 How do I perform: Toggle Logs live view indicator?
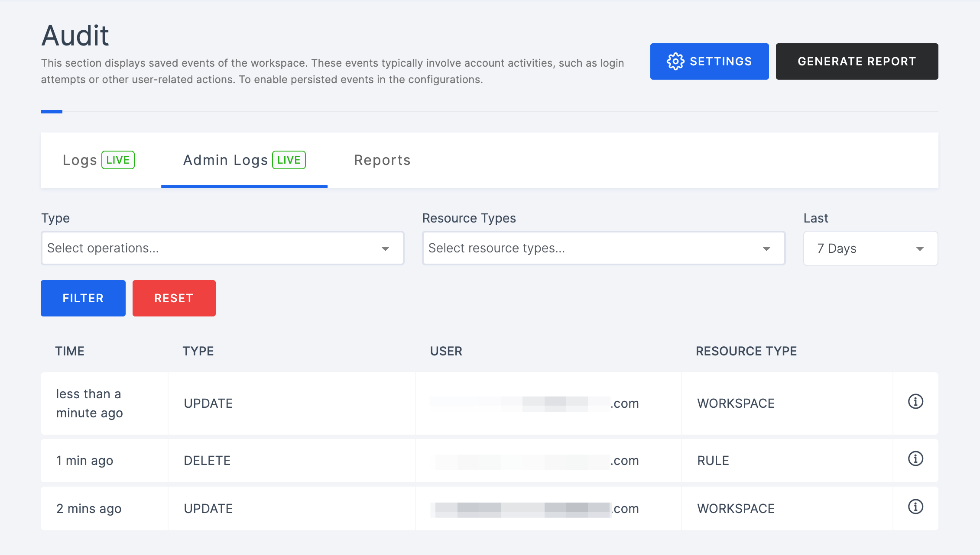[118, 160]
